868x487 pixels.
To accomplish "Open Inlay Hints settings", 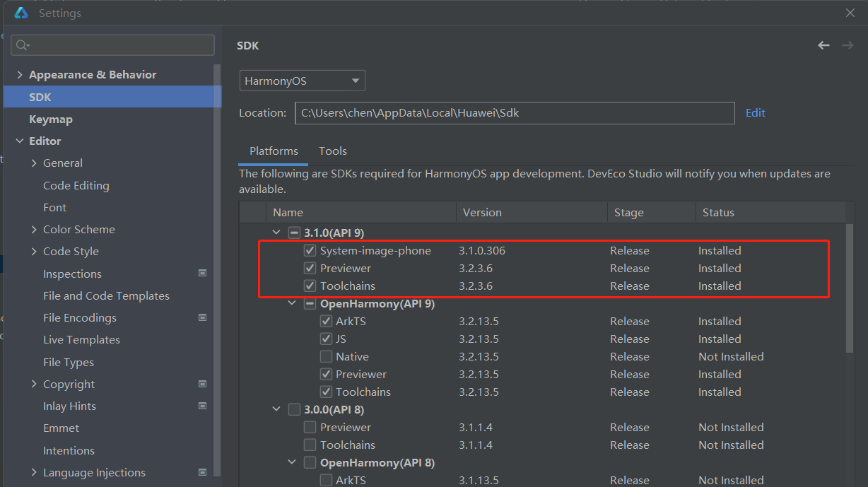I will [x=69, y=406].
